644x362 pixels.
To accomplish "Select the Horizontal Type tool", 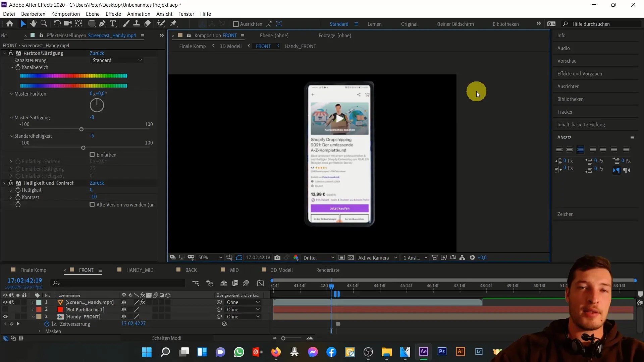I will 113,24.
